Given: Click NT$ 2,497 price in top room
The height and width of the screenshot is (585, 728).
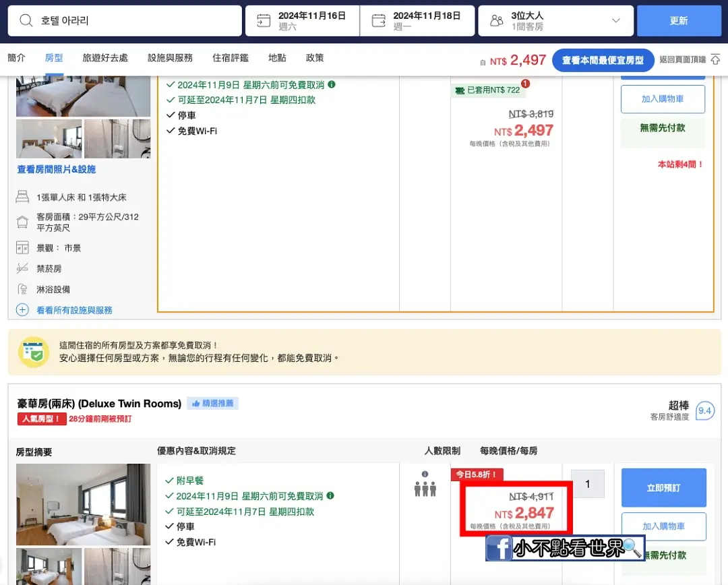Looking at the screenshot, I should click(524, 131).
